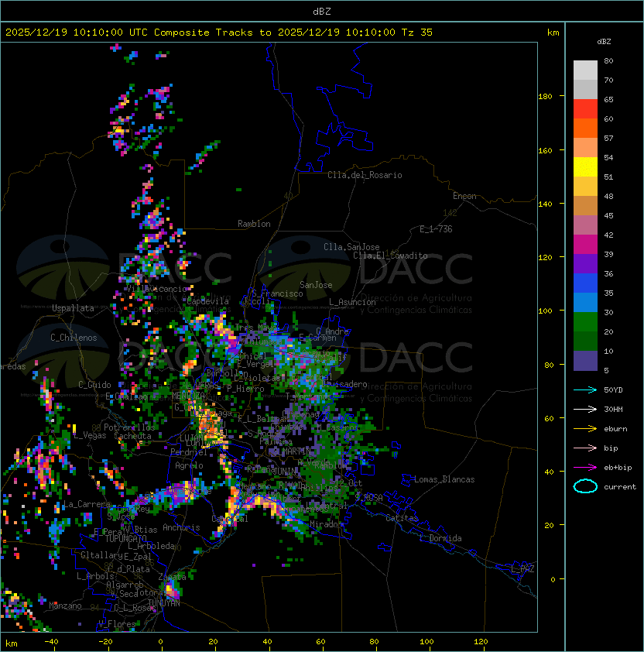Click the 'Divisadero' map label
The image size is (644, 652).
[x=344, y=384]
